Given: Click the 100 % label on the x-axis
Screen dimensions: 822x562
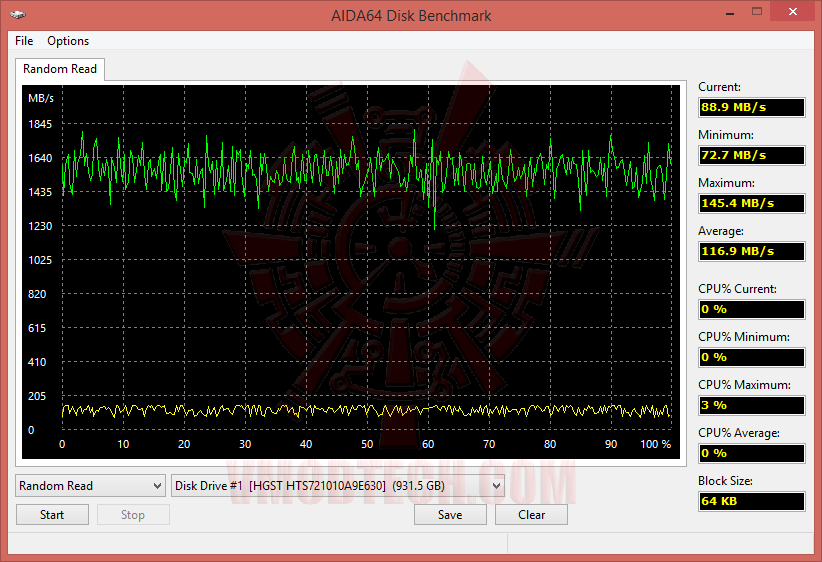Looking at the screenshot, I should point(655,445).
